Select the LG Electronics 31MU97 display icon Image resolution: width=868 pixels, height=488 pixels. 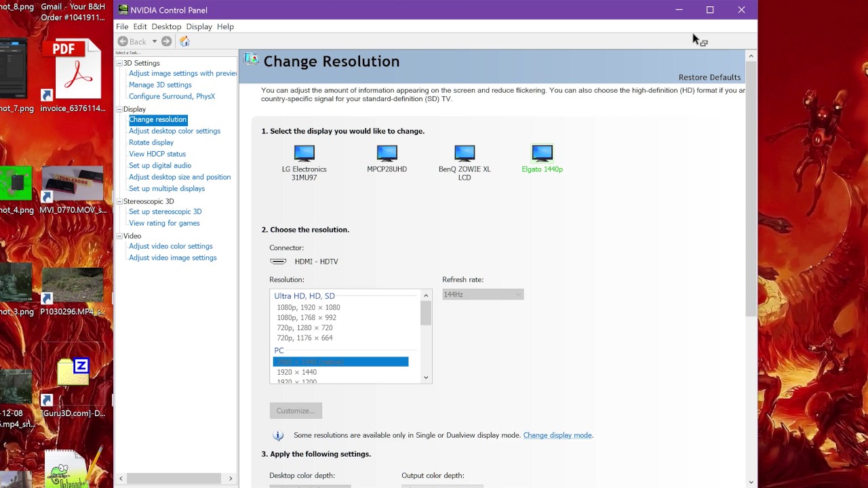(304, 154)
